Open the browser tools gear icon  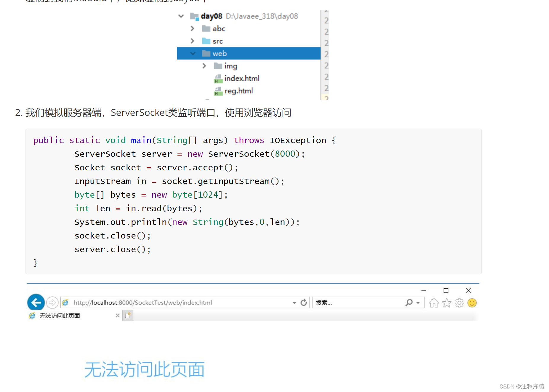pyautogui.click(x=460, y=303)
